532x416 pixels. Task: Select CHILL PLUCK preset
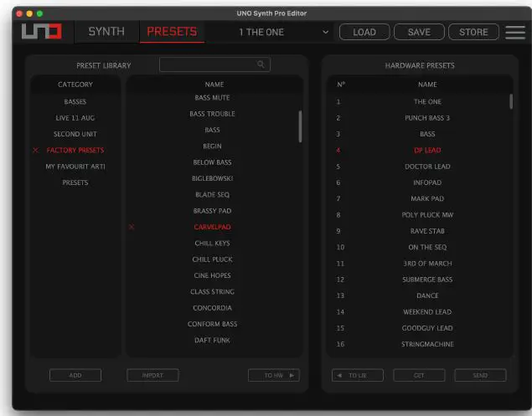213,259
